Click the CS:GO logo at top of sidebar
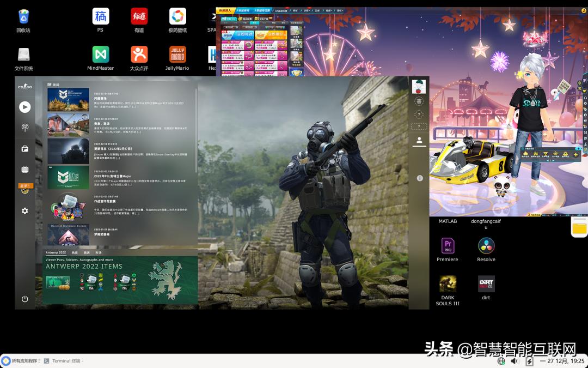Image resolution: width=588 pixels, height=368 pixels. [24, 87]
